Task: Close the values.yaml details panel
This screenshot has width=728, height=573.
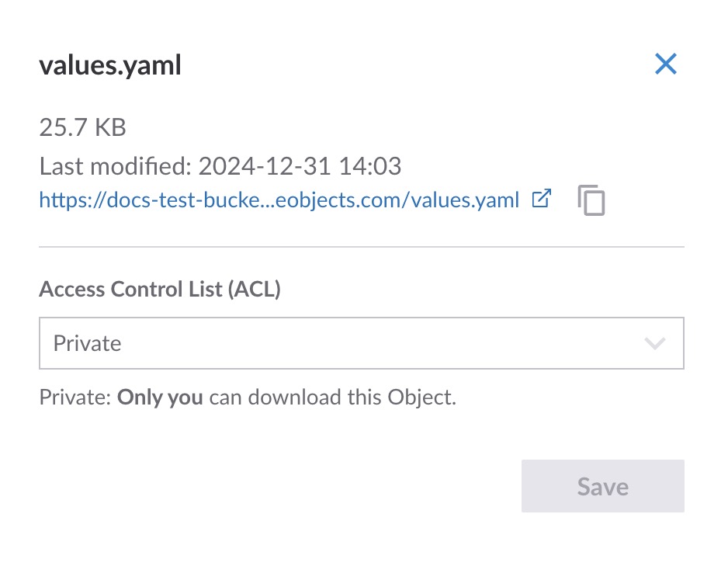Action: point(666,64)
